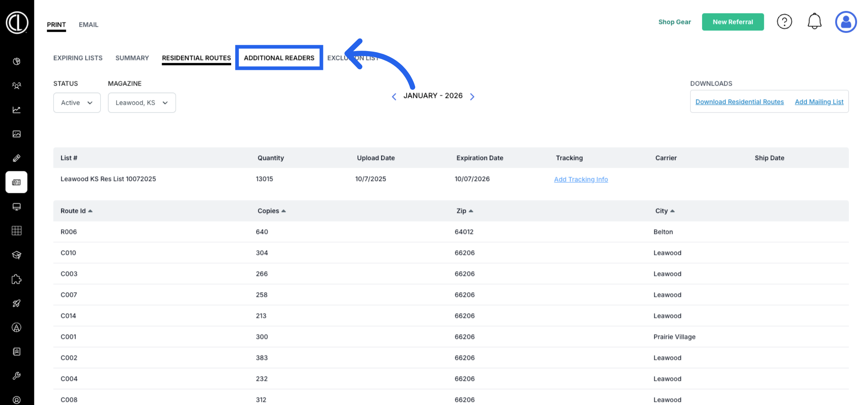Open the Status dropdown showing Active
The height and width of the screenshot is (405, 868).
[x=77, y=102]
